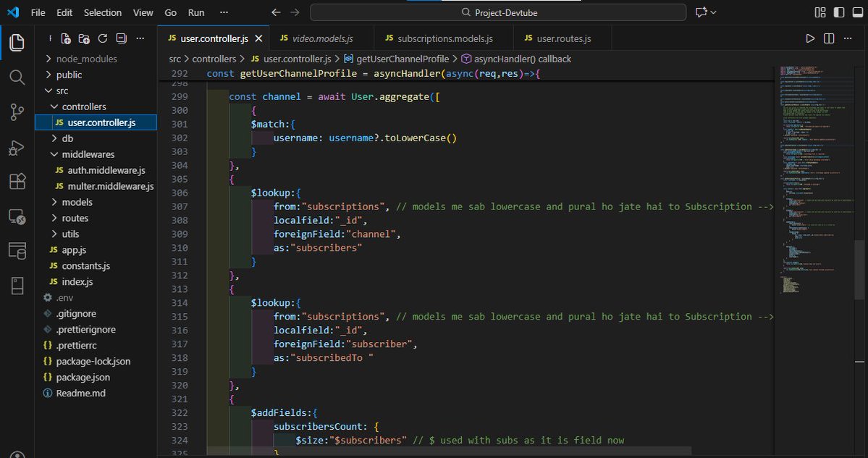
Task: Switch to the subscriptions.models.js tab
Action: (x=443, y=38)
